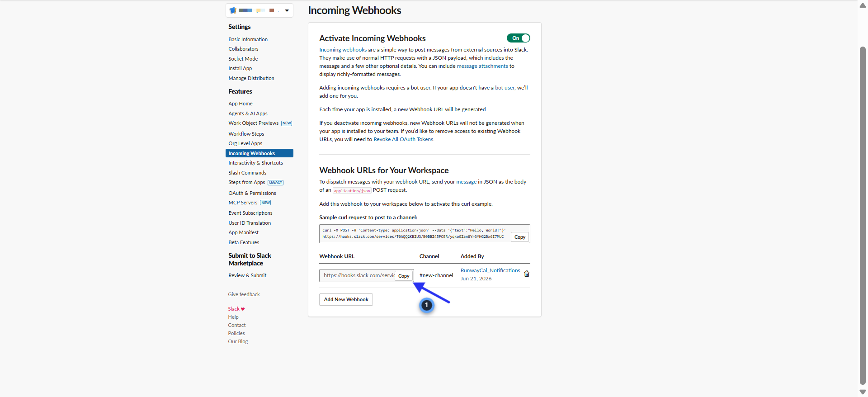This screenshot has width=868, height=397.
Task: Open the Help footer link
Action: pos(233,317)
